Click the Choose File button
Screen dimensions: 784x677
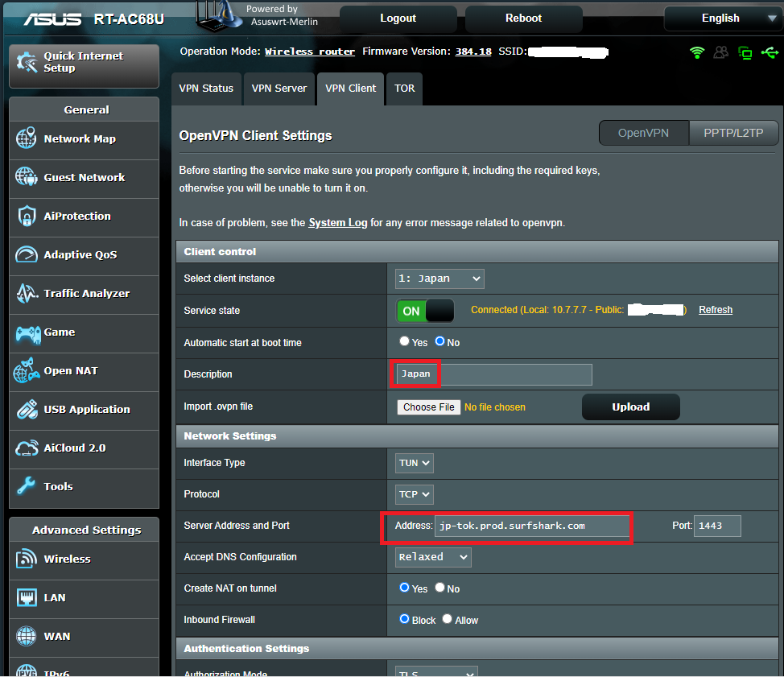pyautogui.click(x=428, y=407)
